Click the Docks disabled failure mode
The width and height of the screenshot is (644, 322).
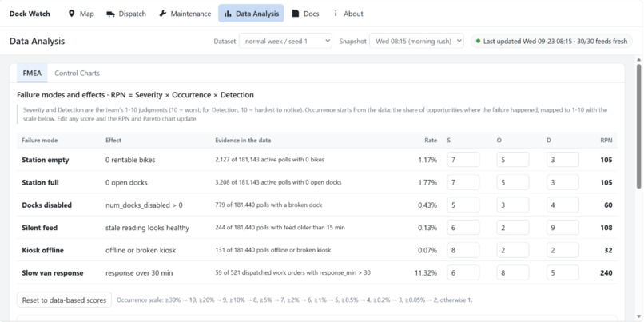(x=47, y=205)
